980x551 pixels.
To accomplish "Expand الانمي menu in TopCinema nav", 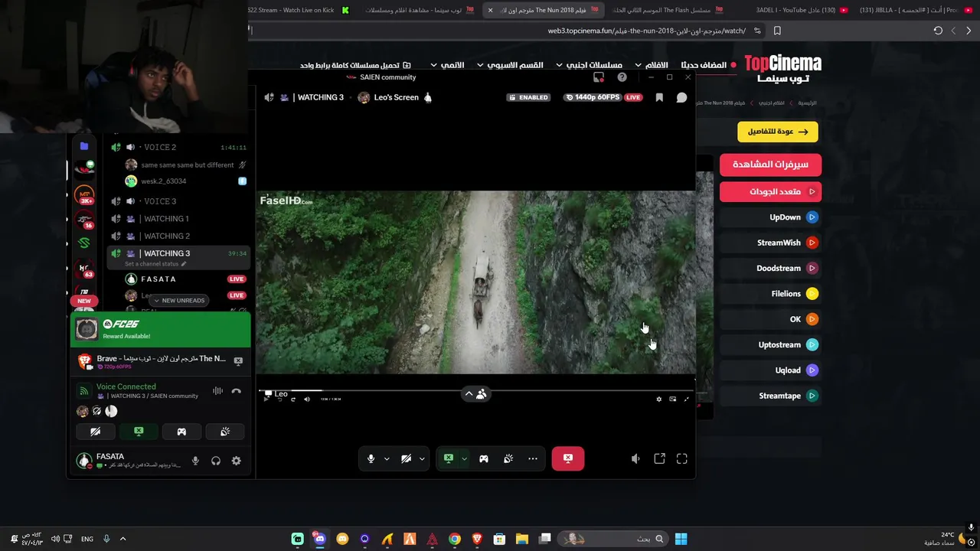I will pos(448,65).
